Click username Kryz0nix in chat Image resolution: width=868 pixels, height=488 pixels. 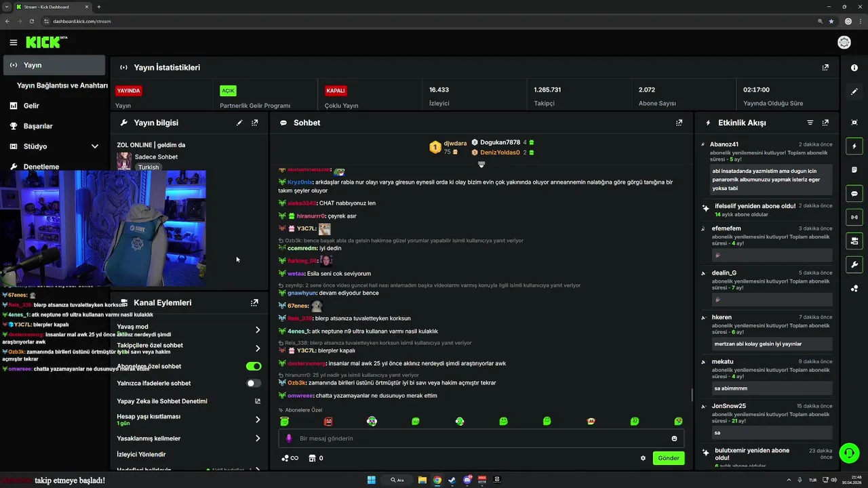coord(300,182)
